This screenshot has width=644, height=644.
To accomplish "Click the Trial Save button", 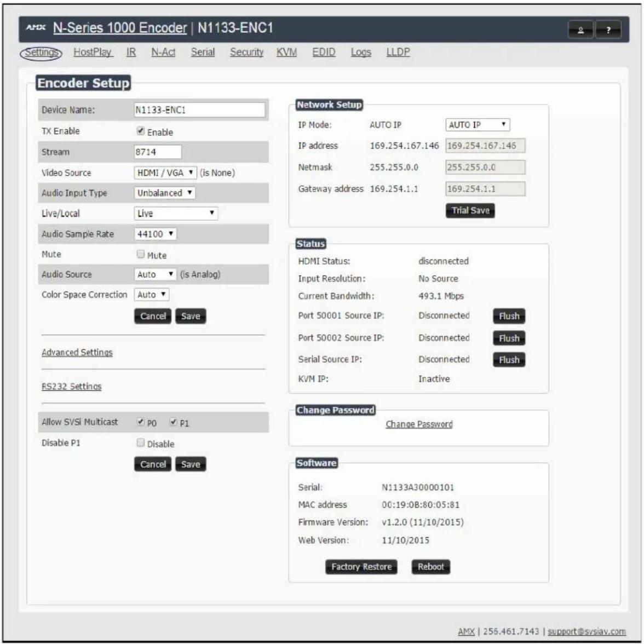I will tap(470, 211).
